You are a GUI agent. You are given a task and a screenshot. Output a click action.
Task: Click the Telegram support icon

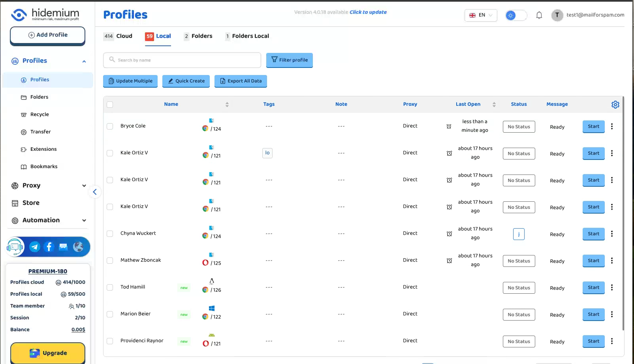pos(35,247)
